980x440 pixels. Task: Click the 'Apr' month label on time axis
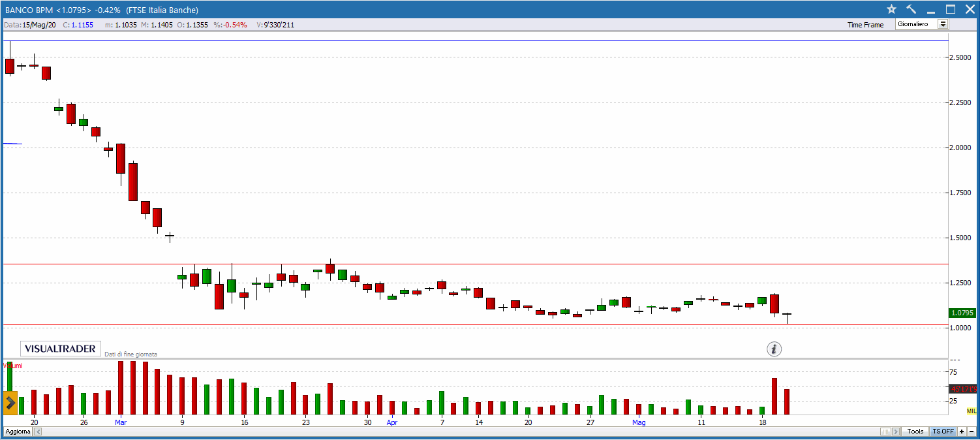[391, 422]
